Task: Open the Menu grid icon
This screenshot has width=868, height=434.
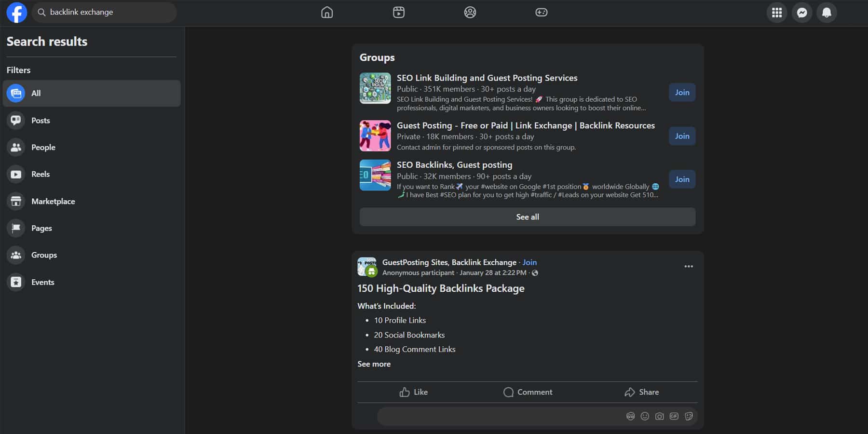Action: 777,13
